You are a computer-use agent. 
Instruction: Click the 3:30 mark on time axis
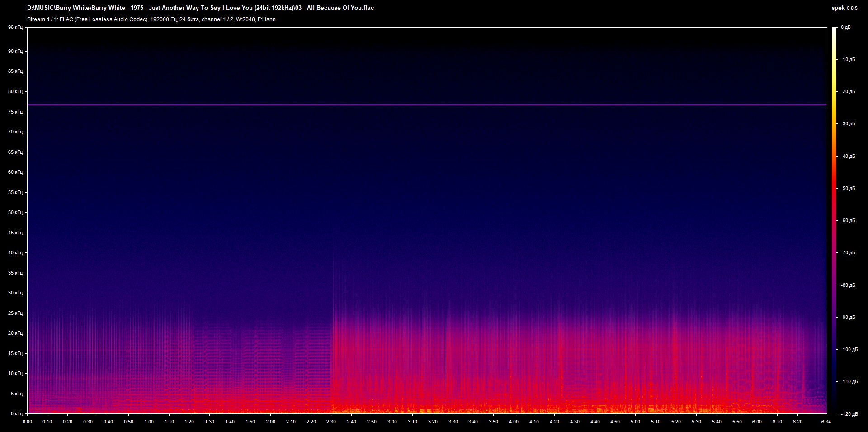click(x=453, y=422)
